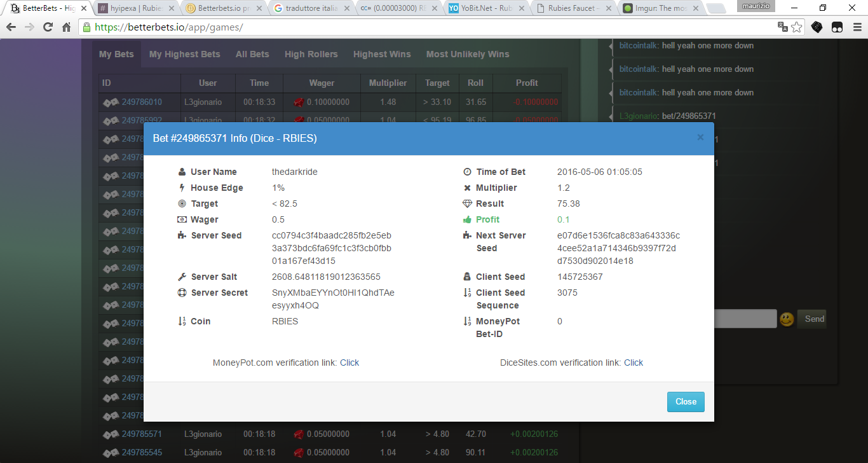The width and height of the screenshot is (868, 463).
Task: Close the bet info dialog with Close button
Action: coord(686,402)
